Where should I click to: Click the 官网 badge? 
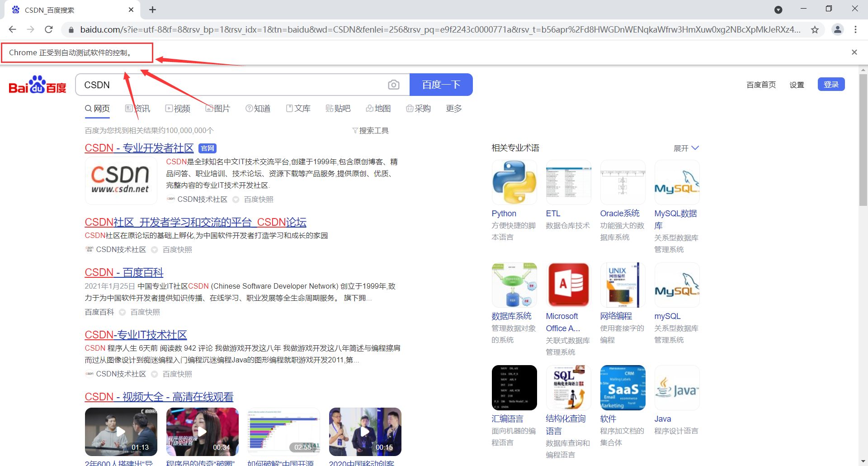pyautogui.click(x=208, y=148)
